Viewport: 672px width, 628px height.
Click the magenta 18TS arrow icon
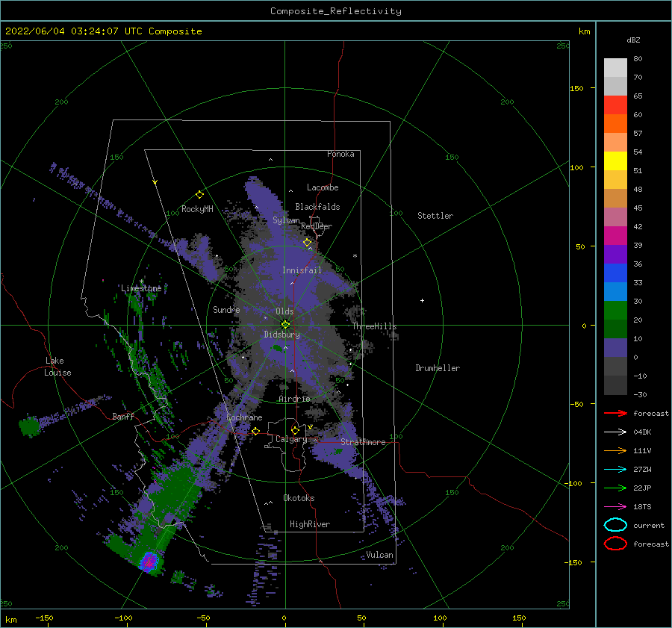click(615, 507)
